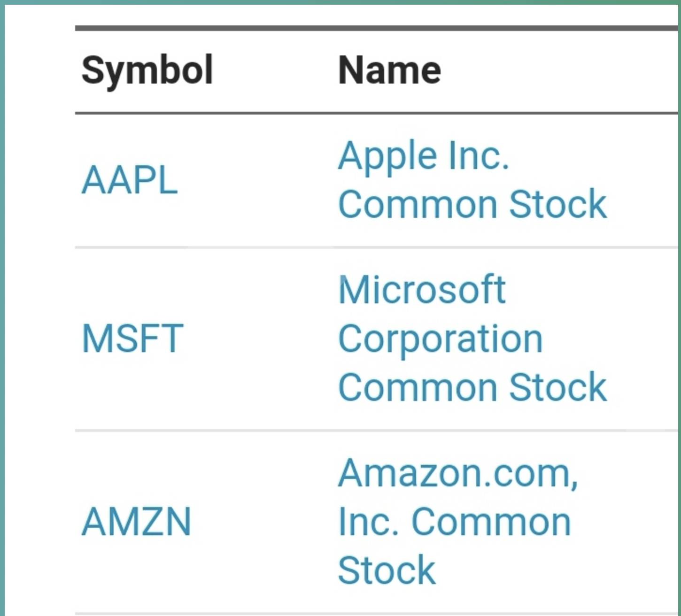Click the Symbol column header
Viewport: 681px width, 616px height.
point(147,70)
